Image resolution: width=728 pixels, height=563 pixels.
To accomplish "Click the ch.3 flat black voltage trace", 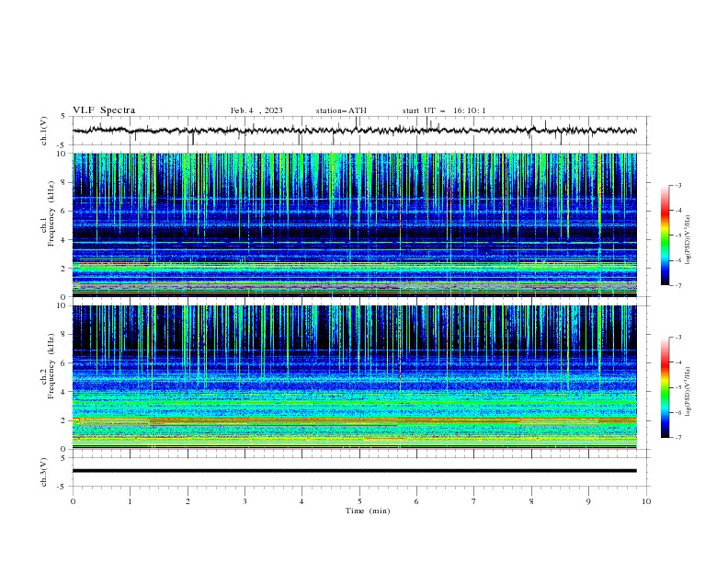I will [355, 471].
